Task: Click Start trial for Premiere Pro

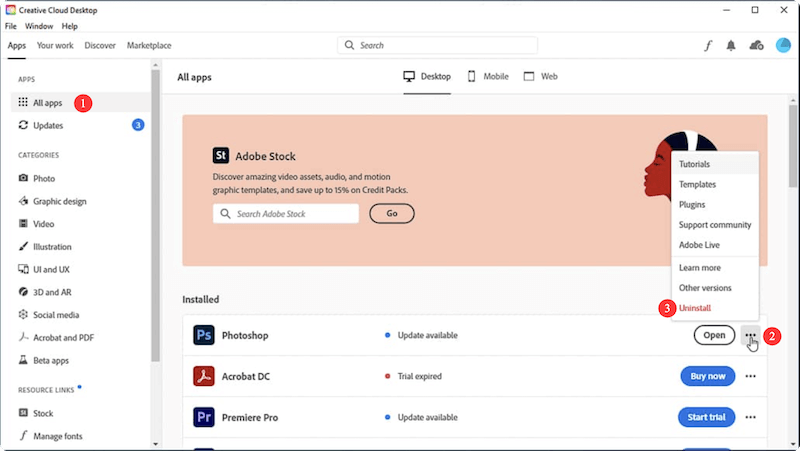Action: pos(707,417)
